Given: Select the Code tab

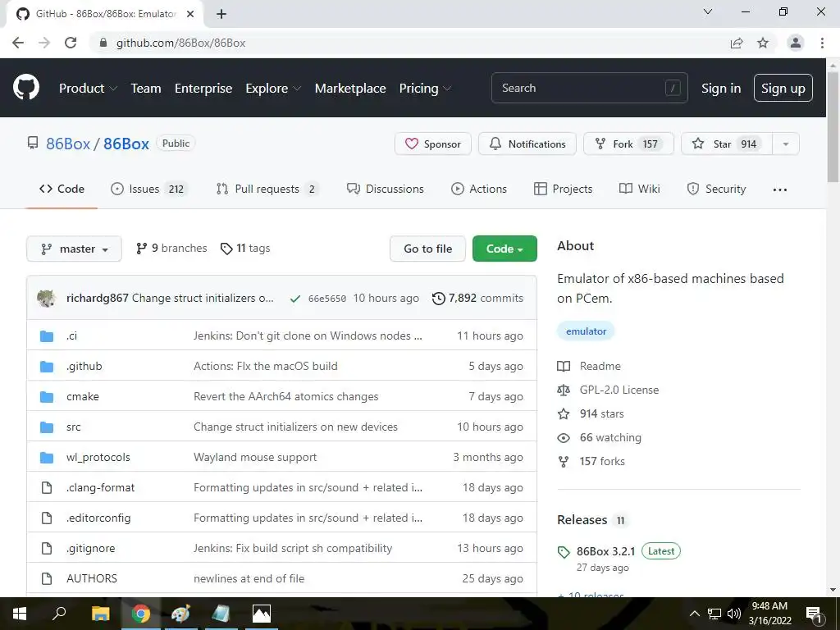Looking at the screenshot, I should (x=62, y=189).
